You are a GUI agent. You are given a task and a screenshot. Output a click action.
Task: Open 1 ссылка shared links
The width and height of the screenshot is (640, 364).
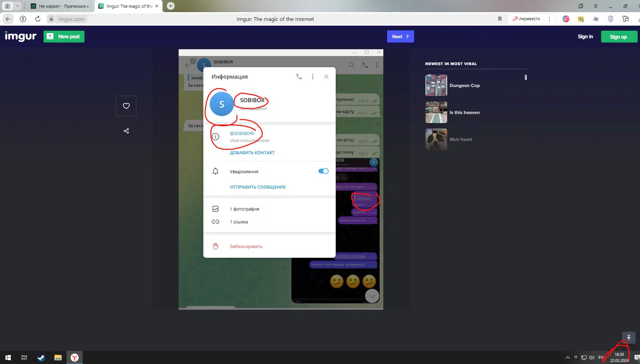[x=239, y=222]
